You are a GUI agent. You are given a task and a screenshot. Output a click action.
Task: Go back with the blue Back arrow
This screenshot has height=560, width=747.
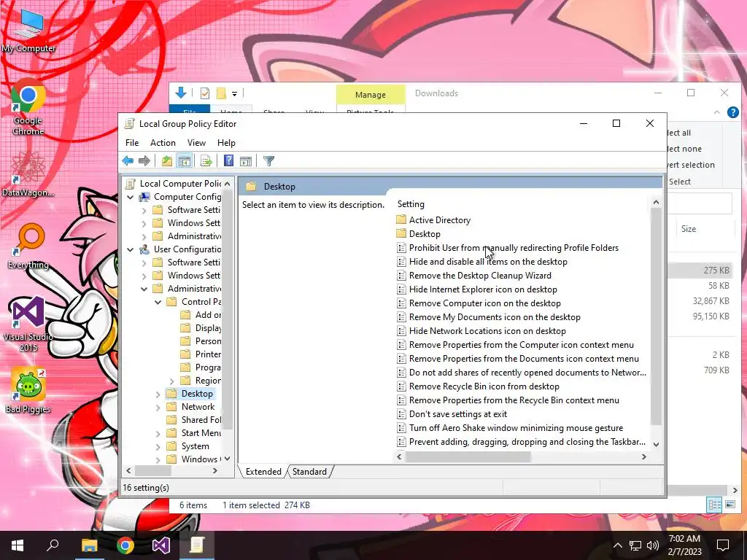128,161
